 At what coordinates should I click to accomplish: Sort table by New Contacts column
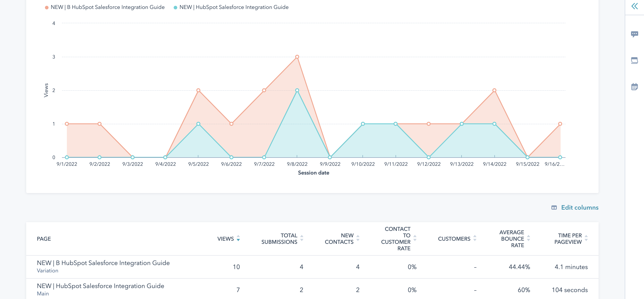(342, 238)
